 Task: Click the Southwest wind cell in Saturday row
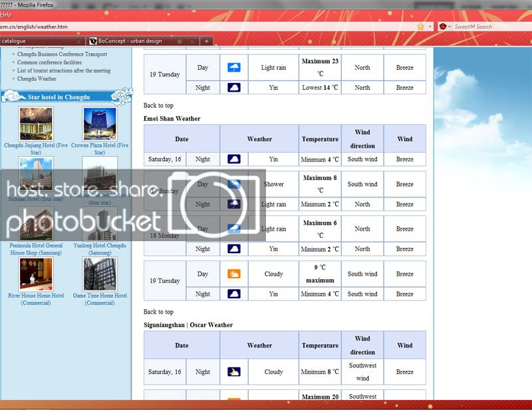click(x=362, y=371)
